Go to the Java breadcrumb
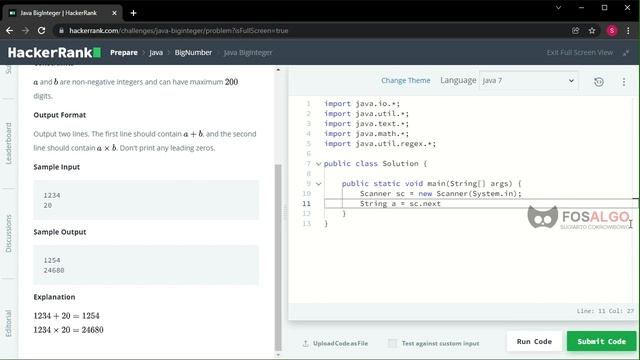Screen dimensions: 640x360 point(156,53)
